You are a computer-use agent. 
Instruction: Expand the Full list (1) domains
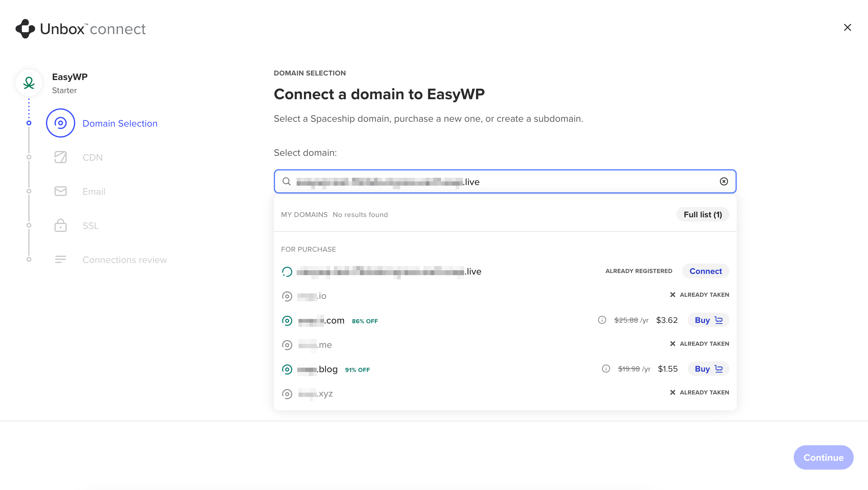pyautogui.click(x=703, y=215)
